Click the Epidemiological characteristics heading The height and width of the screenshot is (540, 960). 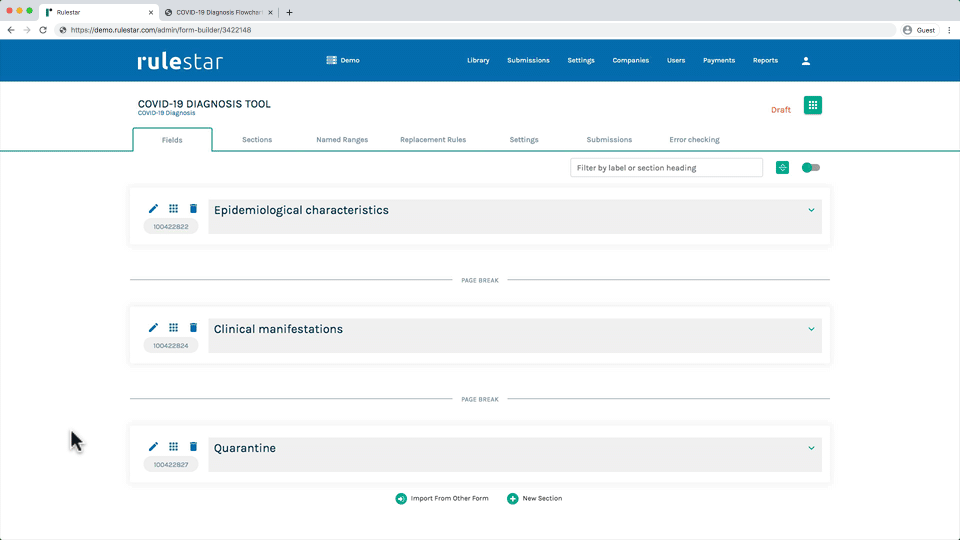[301, 210]
